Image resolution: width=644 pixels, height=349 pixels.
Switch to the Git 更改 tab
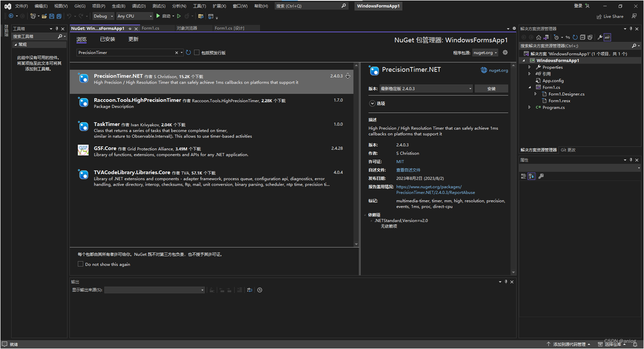[568, 150]
